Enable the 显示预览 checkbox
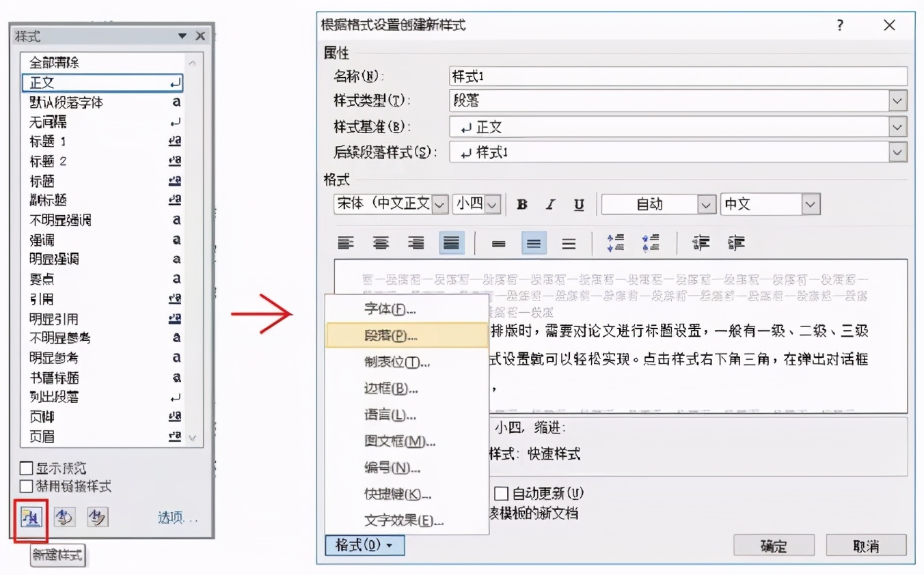Screen dimensions: 924x575 27,468
